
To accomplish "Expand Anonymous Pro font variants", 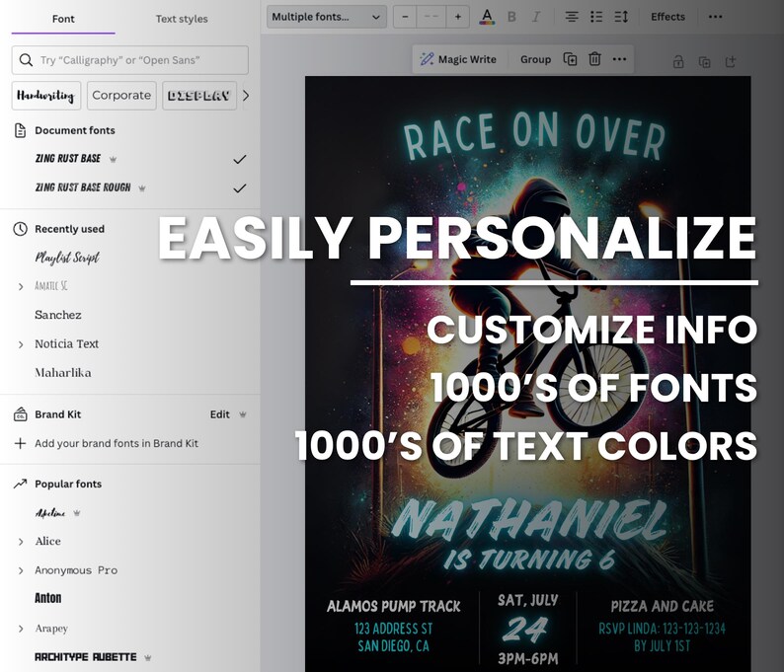I will tap(21, 570).
